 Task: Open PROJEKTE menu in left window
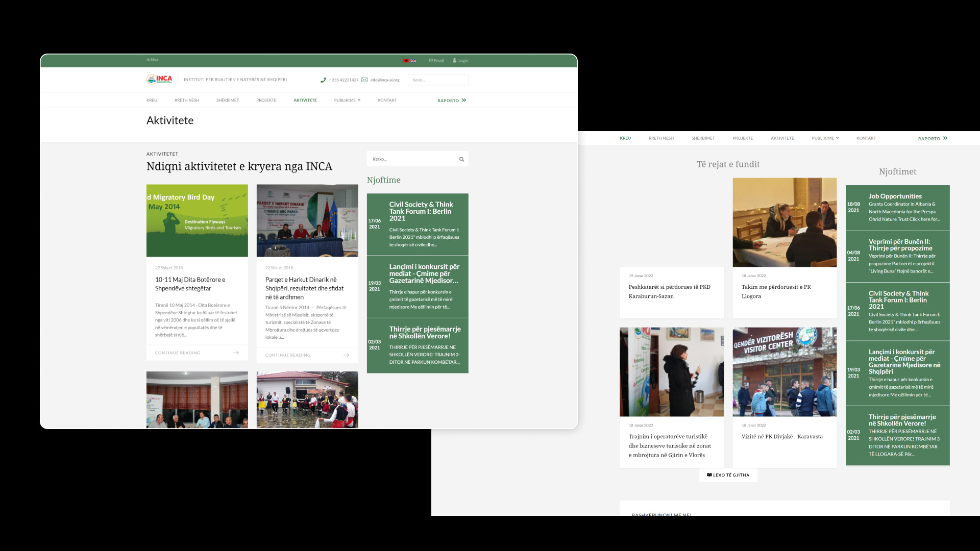click(x=266, y=101)
